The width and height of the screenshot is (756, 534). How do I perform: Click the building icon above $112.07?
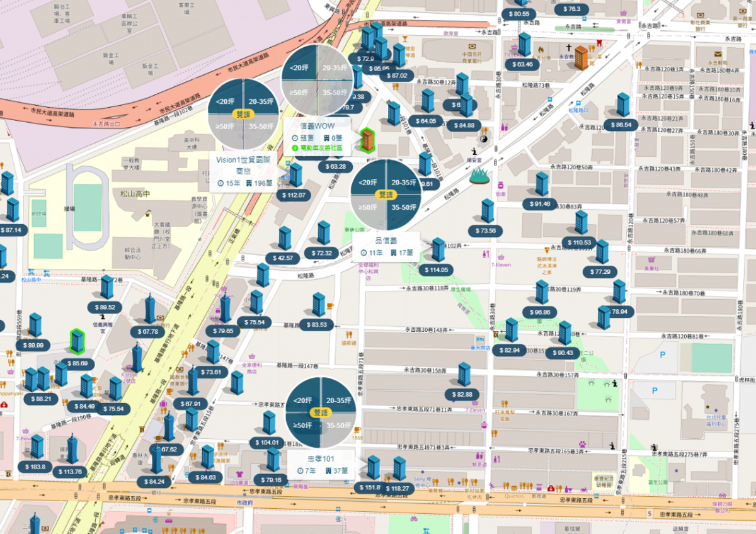(x=295, y=175)
